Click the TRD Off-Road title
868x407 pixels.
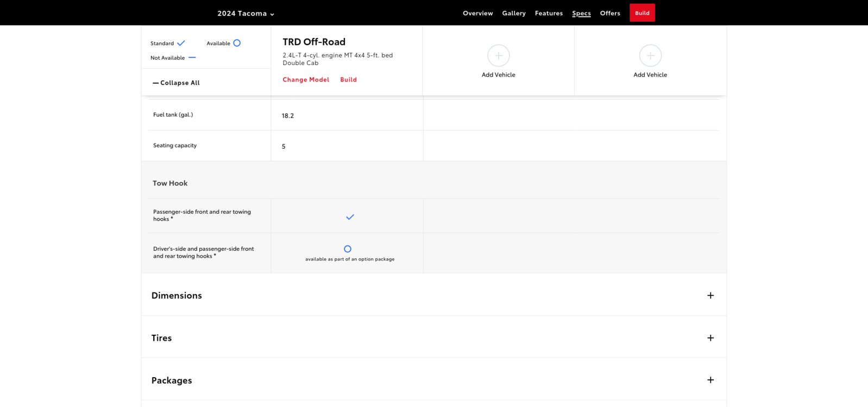(314, 42)
